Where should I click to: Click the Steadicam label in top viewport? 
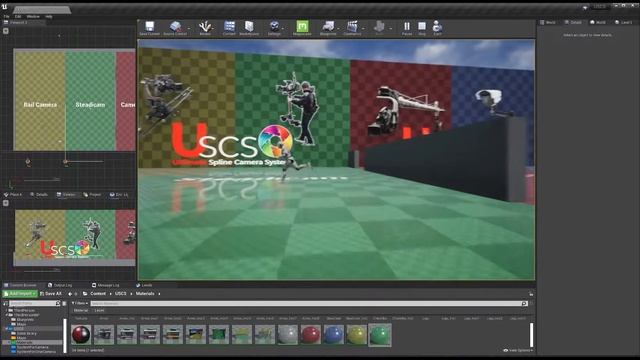coord(90,105)
